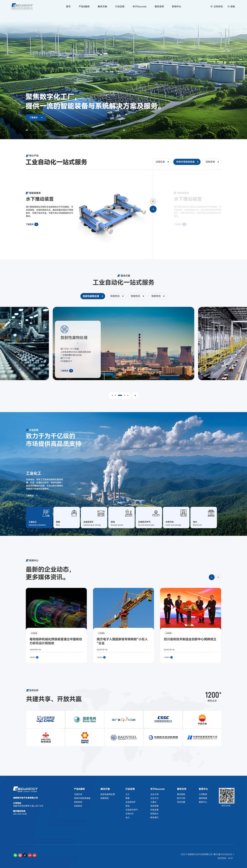247x868 pixels.
Task: Go to previous product with grey arrow button
Action: pyautogui.click(x=153, y=201)
